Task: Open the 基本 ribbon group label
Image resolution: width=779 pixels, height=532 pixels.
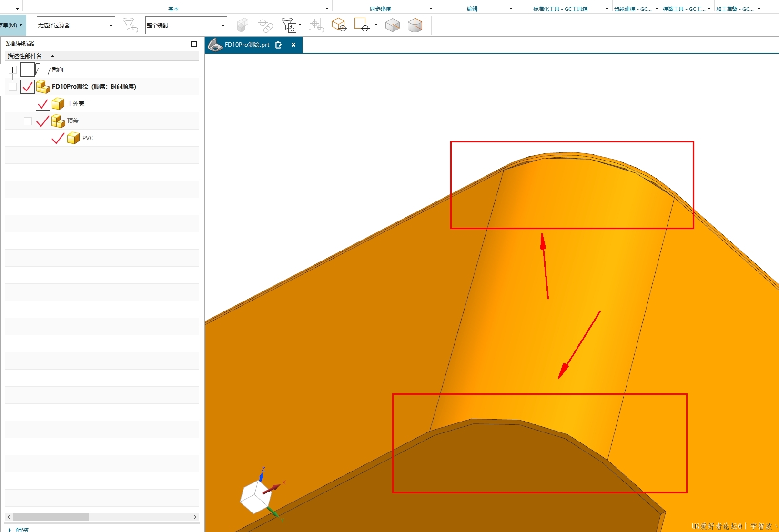Action: (x=173, y=9)
